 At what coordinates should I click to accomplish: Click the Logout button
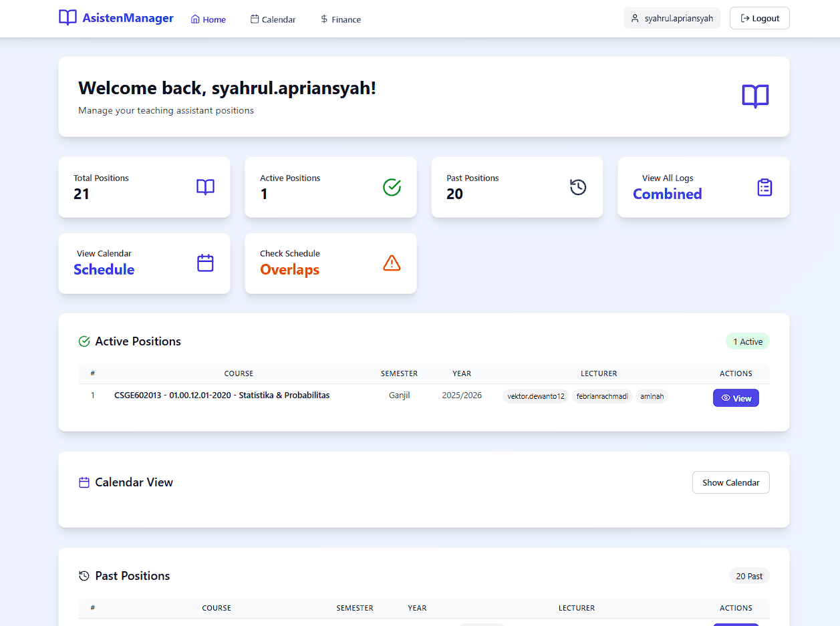(760, 18)
